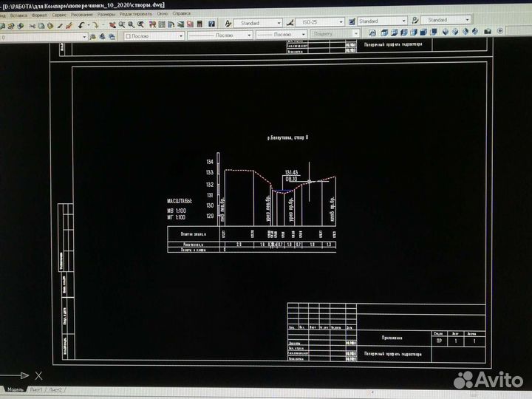This screenshot has height=399, width=532.
Task: Switch to Top view cube icon
Action: pyautogui.click(x=384, y=33)
